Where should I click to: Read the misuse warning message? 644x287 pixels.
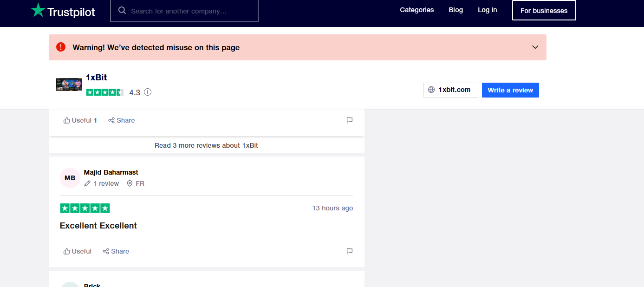coord(156,47)
